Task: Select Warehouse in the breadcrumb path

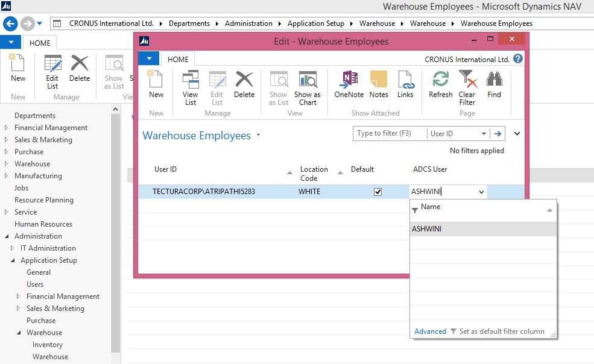Action: coord(377,24)
